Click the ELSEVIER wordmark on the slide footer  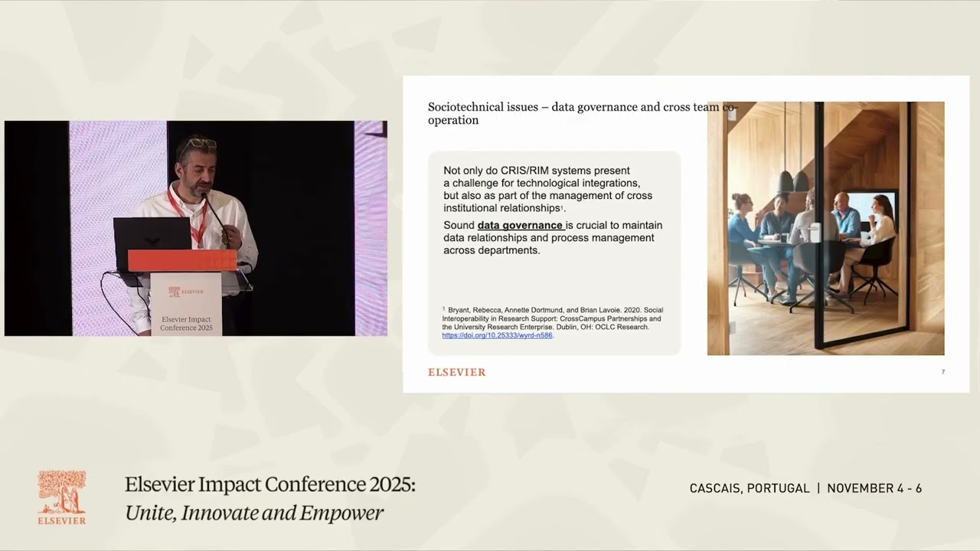pos(456,372)
